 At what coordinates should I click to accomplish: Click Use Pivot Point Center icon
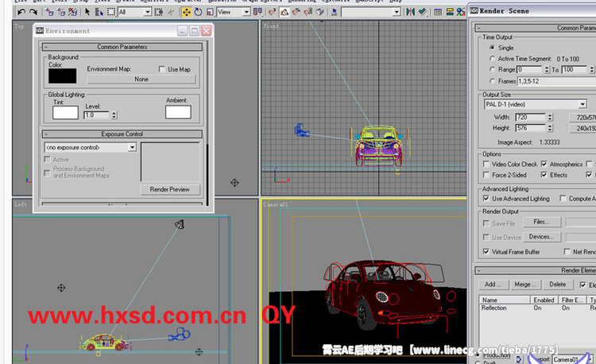tap(257, 12)
